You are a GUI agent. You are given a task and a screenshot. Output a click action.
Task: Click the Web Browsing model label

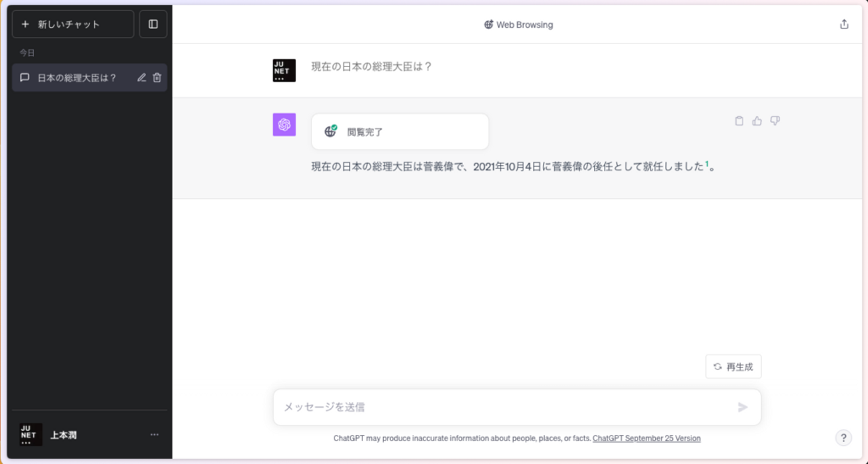coord(524,25)
